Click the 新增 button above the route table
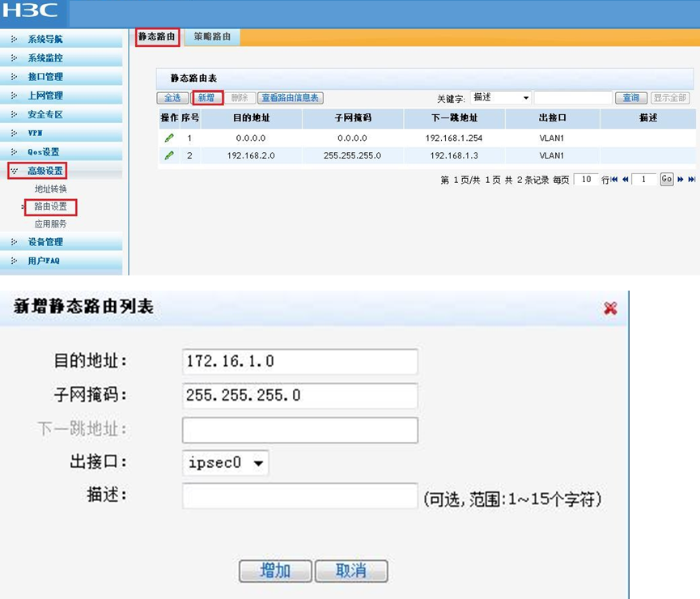The image size is (700, 599). [206, 98]
